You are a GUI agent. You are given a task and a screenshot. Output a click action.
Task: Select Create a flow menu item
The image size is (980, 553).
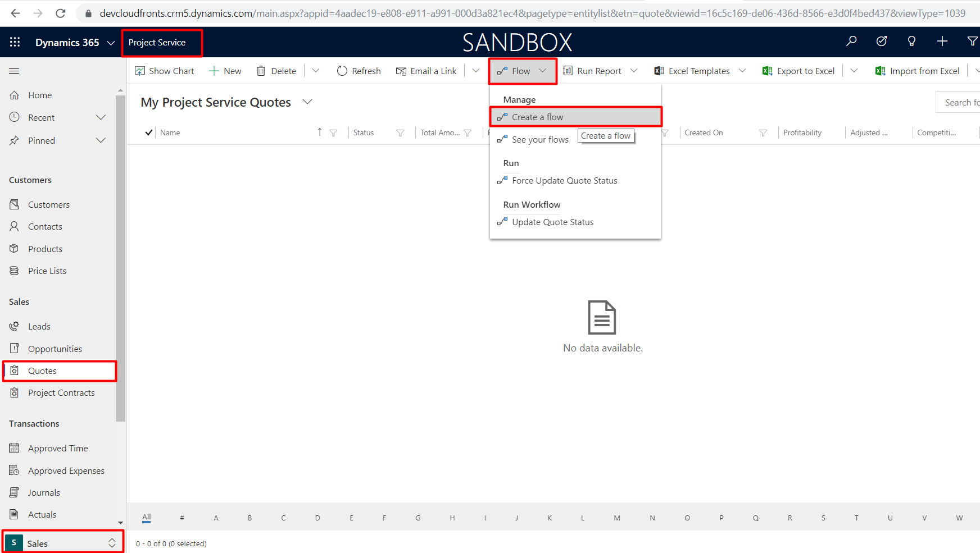[x=575, y=117]
